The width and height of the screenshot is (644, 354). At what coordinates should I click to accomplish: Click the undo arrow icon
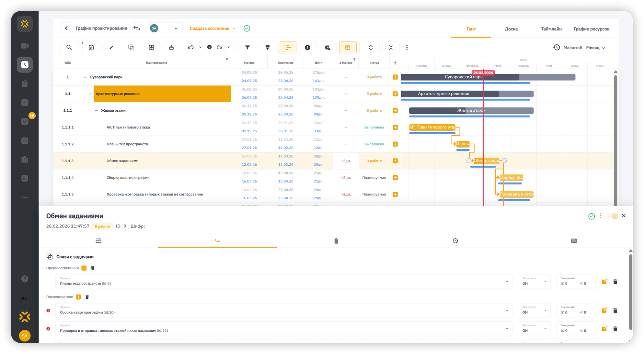[191, 48]
